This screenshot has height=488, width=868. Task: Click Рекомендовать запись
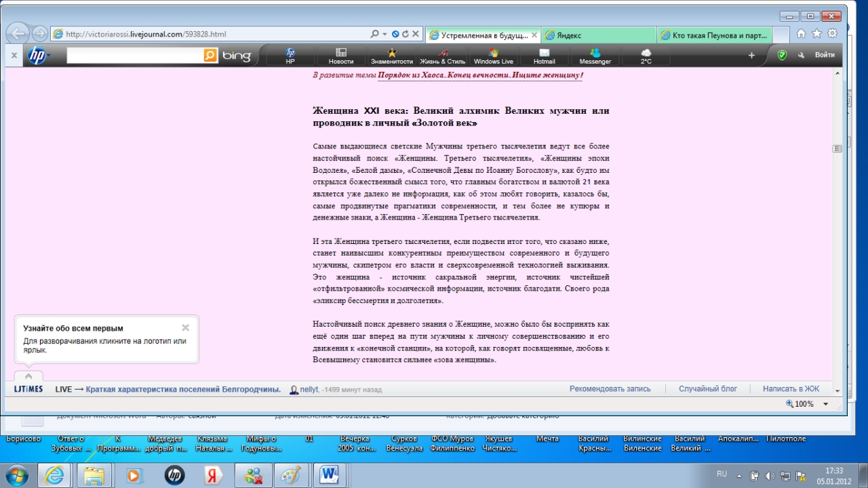tap(610, 389)
